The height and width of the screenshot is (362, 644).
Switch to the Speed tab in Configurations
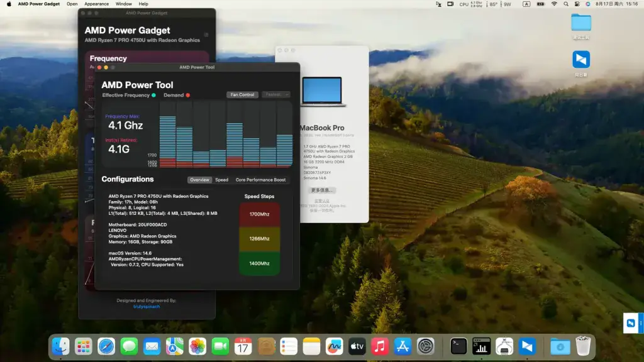tap(222, 180)
